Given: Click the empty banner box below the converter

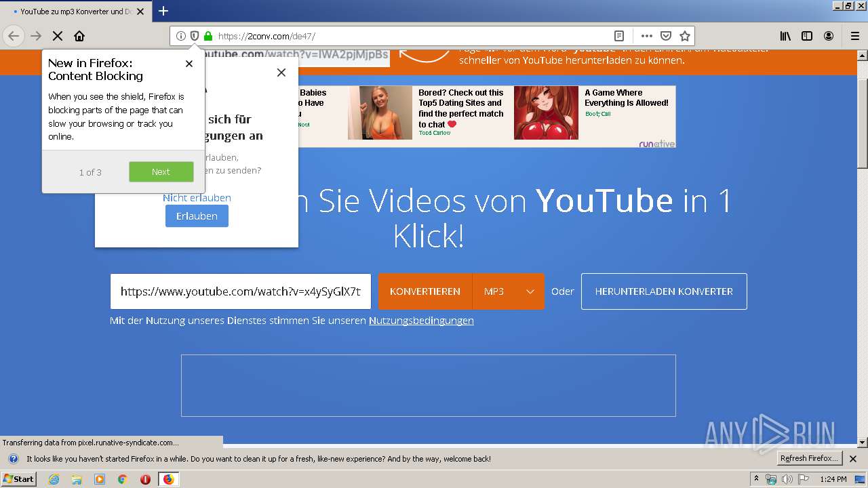Looking at the screenshot, I should coord(429,386).
